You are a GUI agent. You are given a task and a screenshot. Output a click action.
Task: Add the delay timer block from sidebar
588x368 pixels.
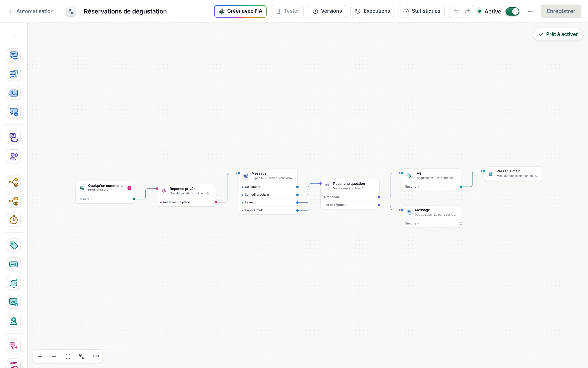coord(14,220)
